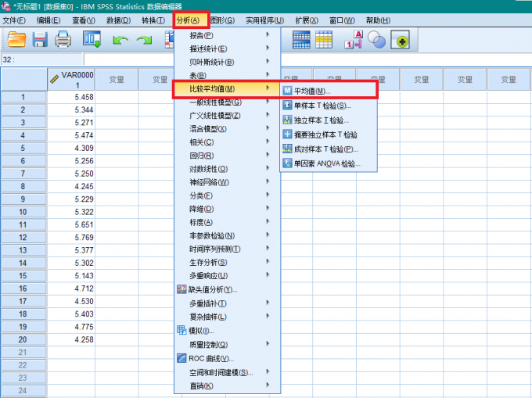Click the icon beside 单因素 ANOVA 检验
Viewport: 532px width, 398px height.
287,163
